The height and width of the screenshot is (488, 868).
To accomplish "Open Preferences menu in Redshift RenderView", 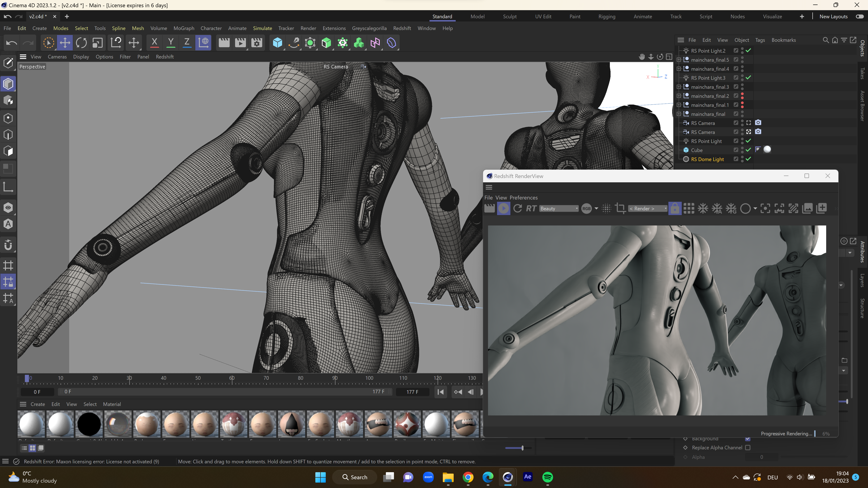I will (524, 198).
